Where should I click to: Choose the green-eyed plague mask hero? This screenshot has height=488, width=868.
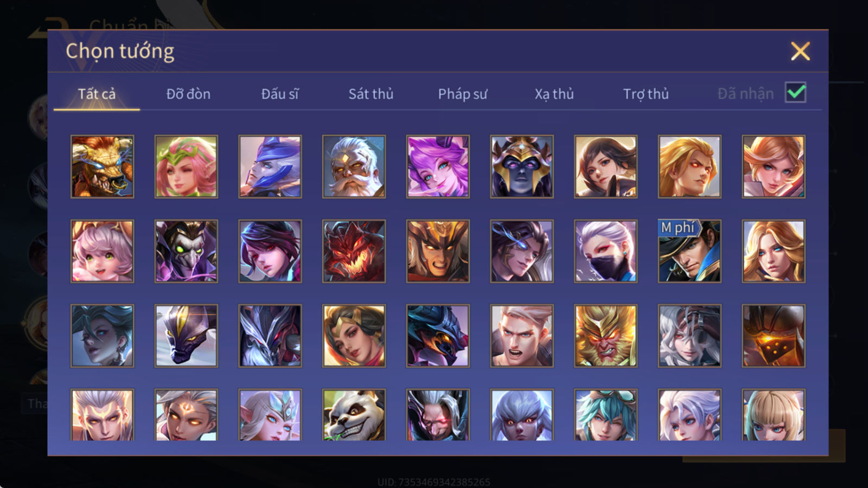[x=186, y=251]
